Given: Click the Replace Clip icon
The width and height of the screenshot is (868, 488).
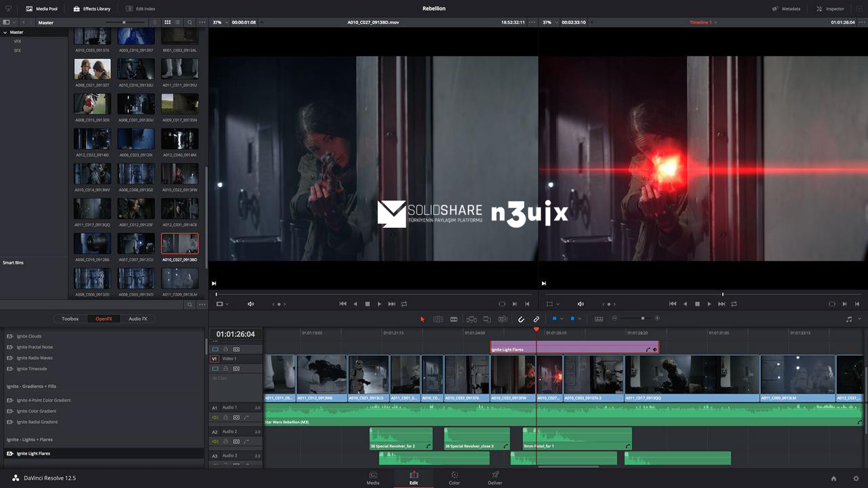Looking at the screenshot, I should pyautogui.click(x=502, y=319).
